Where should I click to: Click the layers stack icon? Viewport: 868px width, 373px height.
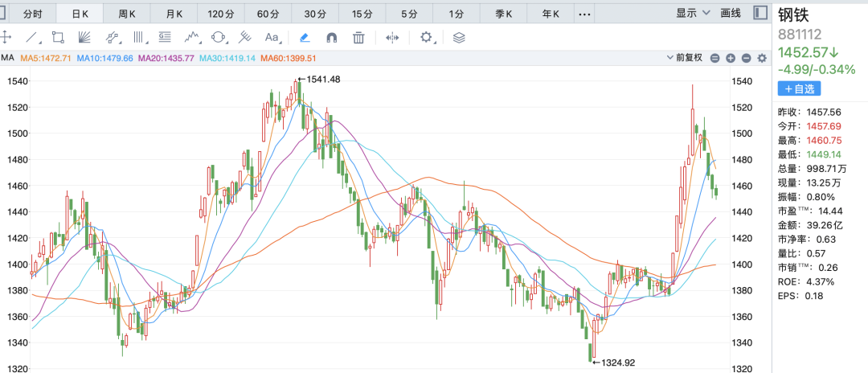[459, 37]
